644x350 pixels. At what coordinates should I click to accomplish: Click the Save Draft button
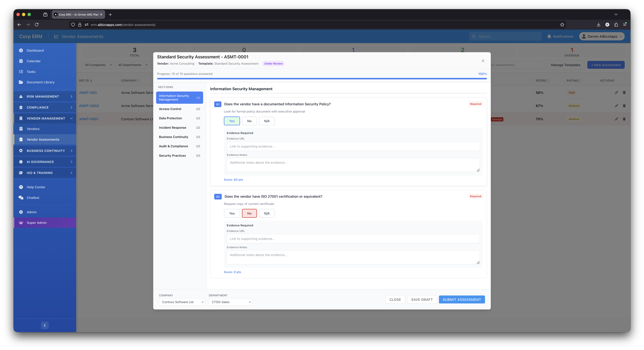(422, 299)
